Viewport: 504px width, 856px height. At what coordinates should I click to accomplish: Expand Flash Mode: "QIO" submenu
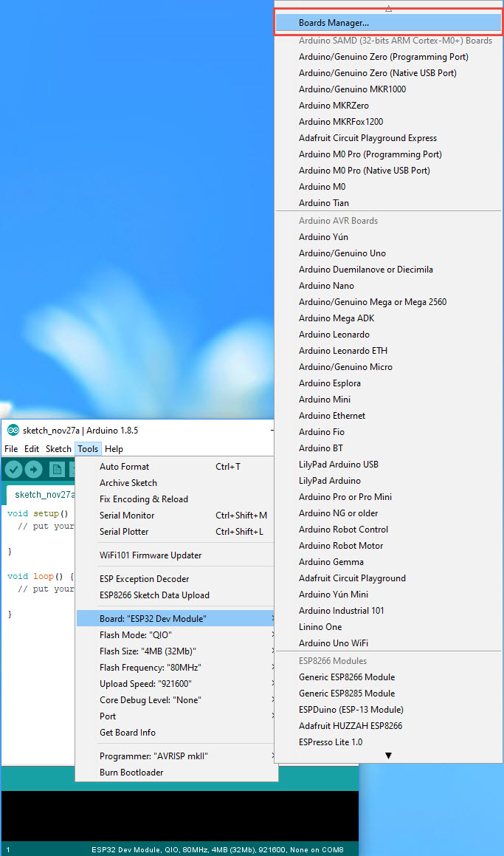pos(176,635)
